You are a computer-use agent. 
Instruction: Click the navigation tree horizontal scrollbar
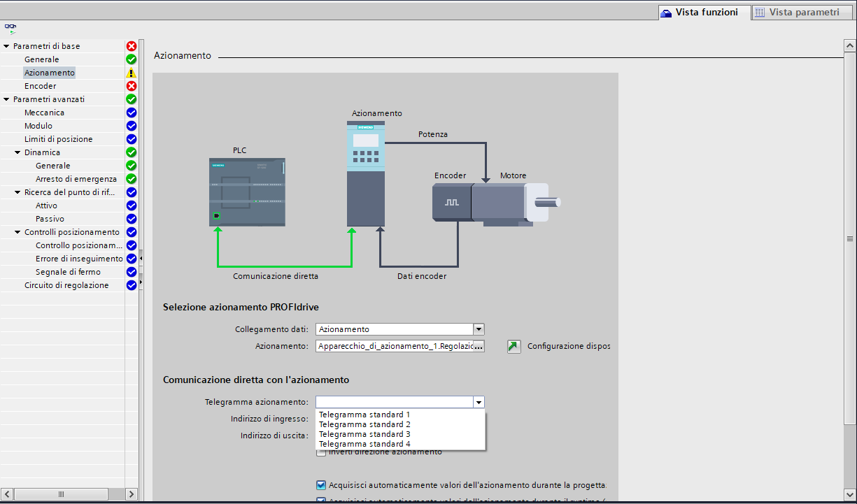tap(62, 494)
